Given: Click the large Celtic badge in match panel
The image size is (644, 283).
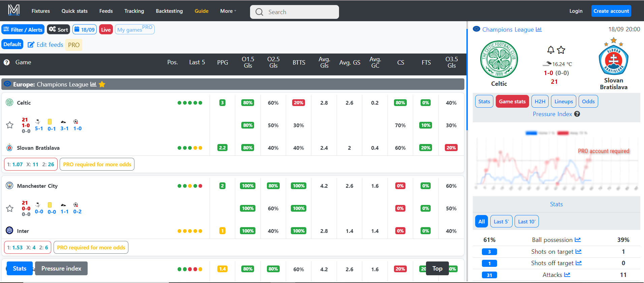Looking at the screenshot, I should 499,60.
